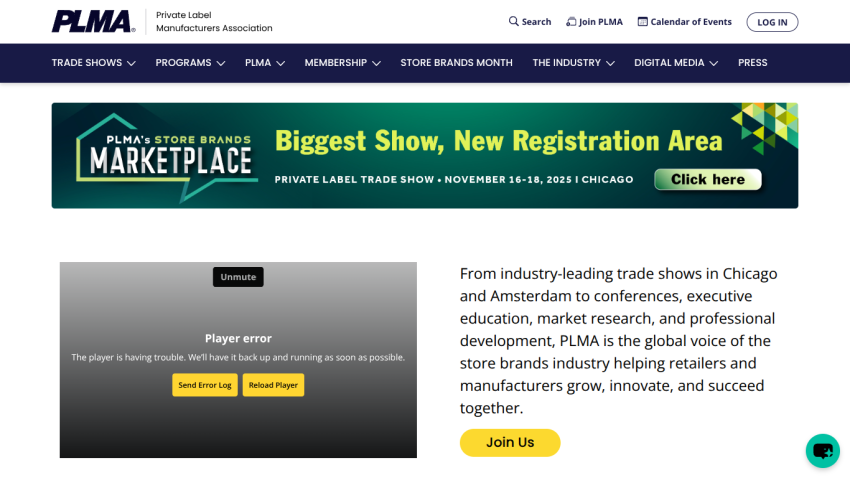Expand the Trade Shows chevron

[131, 63]
